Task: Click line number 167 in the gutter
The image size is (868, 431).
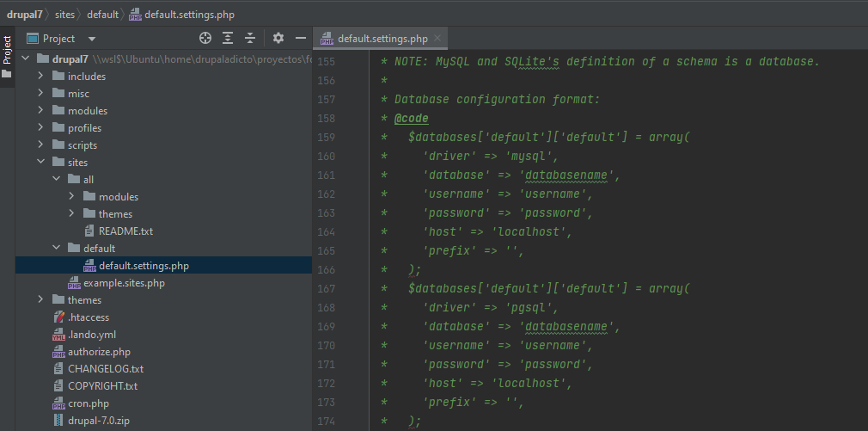Action: [326, 289]
